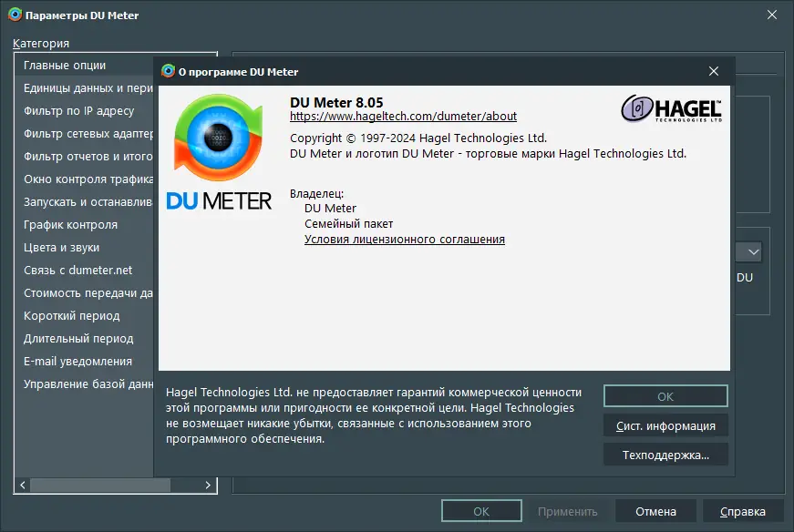Screen dimensions: 794x532
Task: Click the DU Meter owner name under Владелец
Action: coord(330,208)
